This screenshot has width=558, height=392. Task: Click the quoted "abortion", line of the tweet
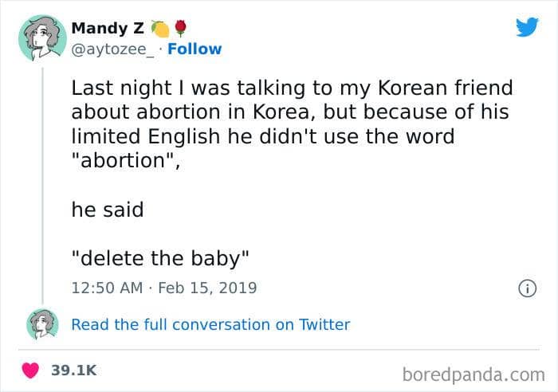(126, 161)
